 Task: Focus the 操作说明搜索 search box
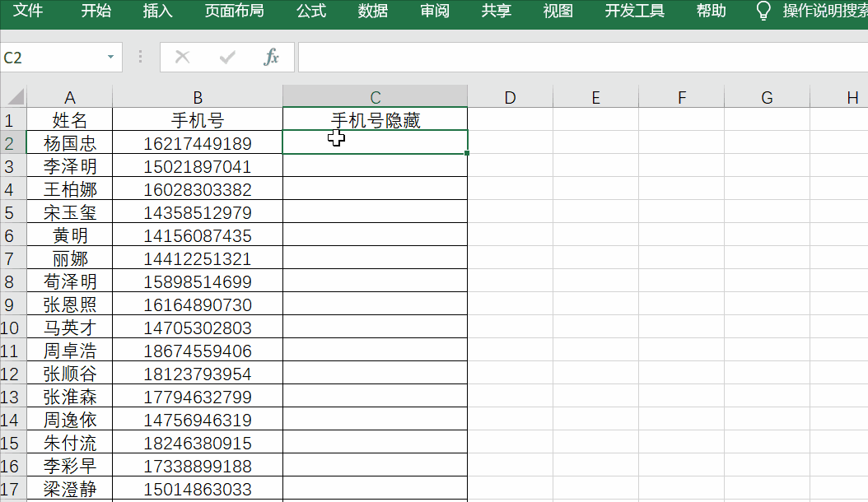click(x=825, y=11)
